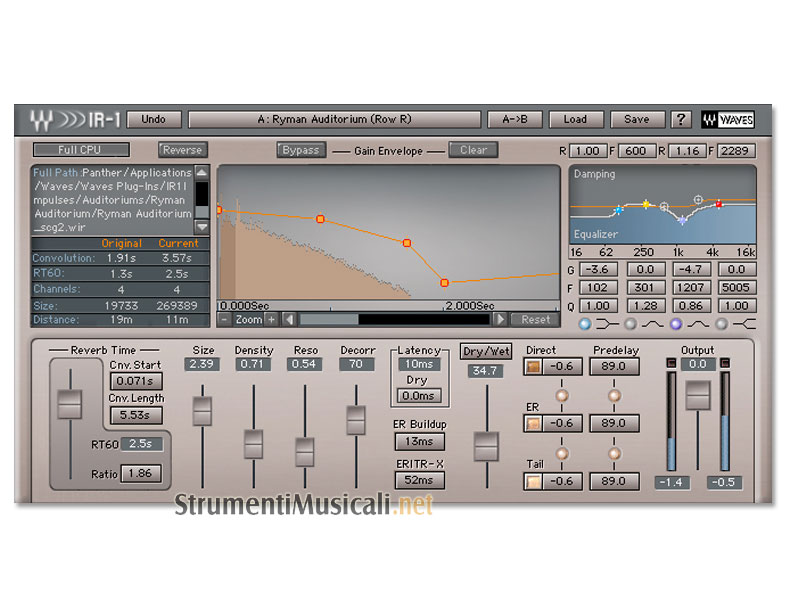Open the Ryman Auditorium preset selector

pyautogui.click(x=333, y=119)
